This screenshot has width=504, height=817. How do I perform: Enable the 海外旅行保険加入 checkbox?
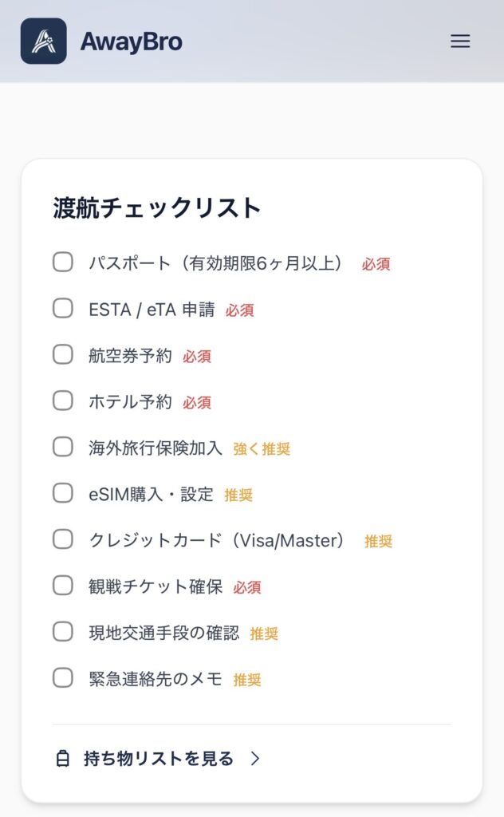point(63,447)
